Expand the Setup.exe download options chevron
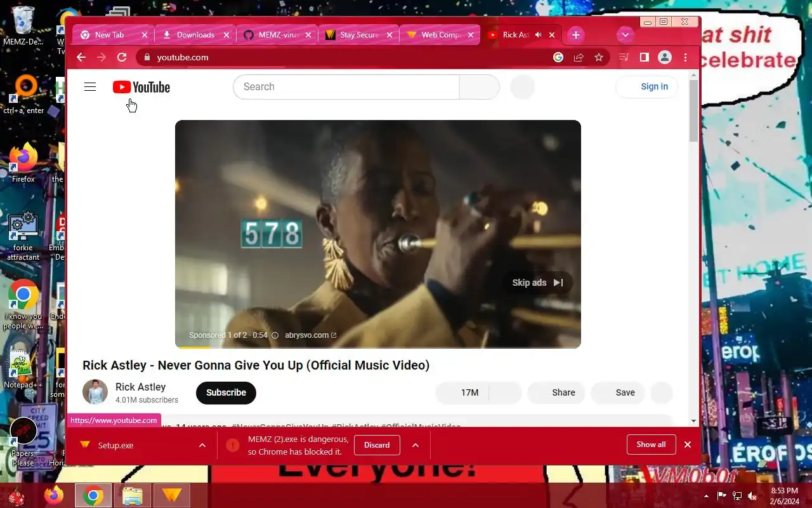 tap(202, 445)
